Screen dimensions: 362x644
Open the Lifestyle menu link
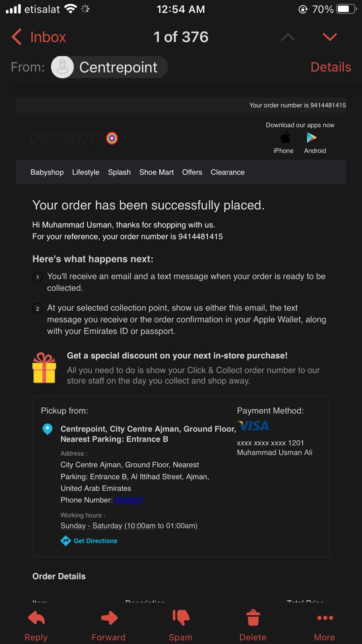86,172
